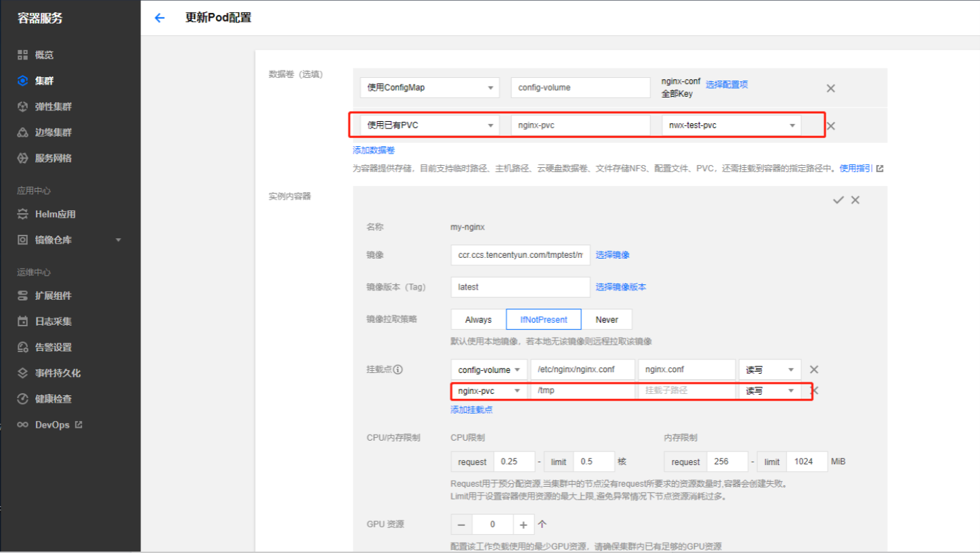Viewport: 980px width, 553px height.
Task: Click 添加挂载点 link
Action: click(471, 410)
